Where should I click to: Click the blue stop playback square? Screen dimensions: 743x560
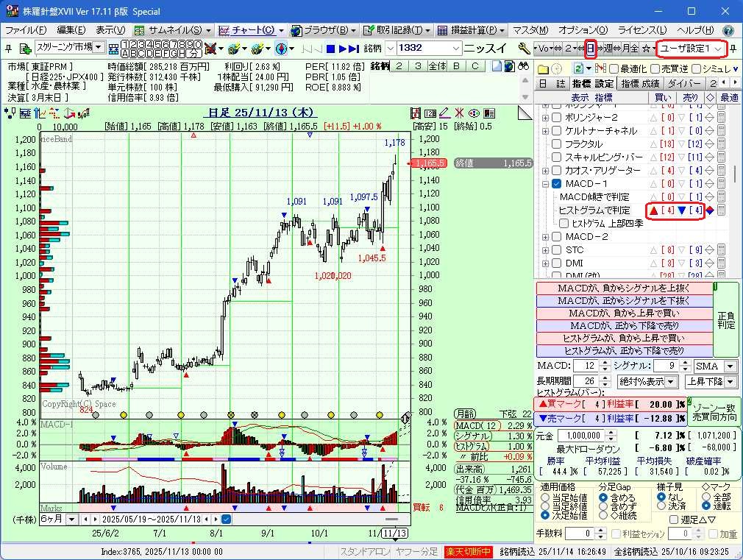coord(331,49)
